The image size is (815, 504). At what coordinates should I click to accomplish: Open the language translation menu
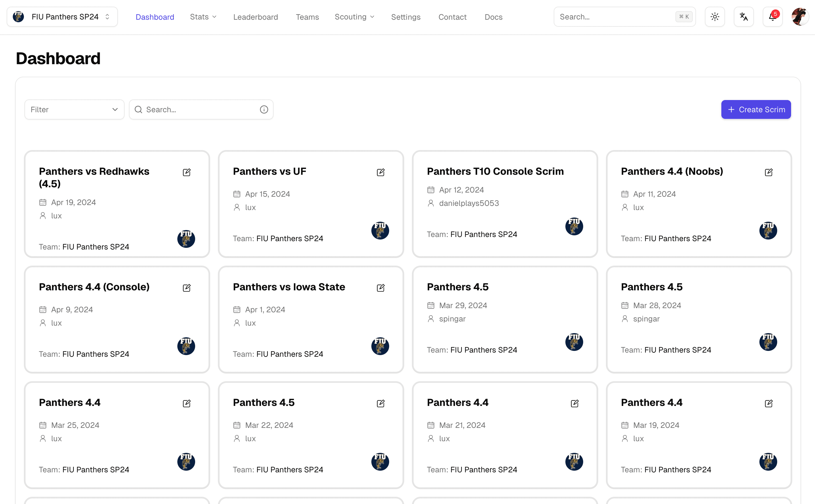[744, 16]
